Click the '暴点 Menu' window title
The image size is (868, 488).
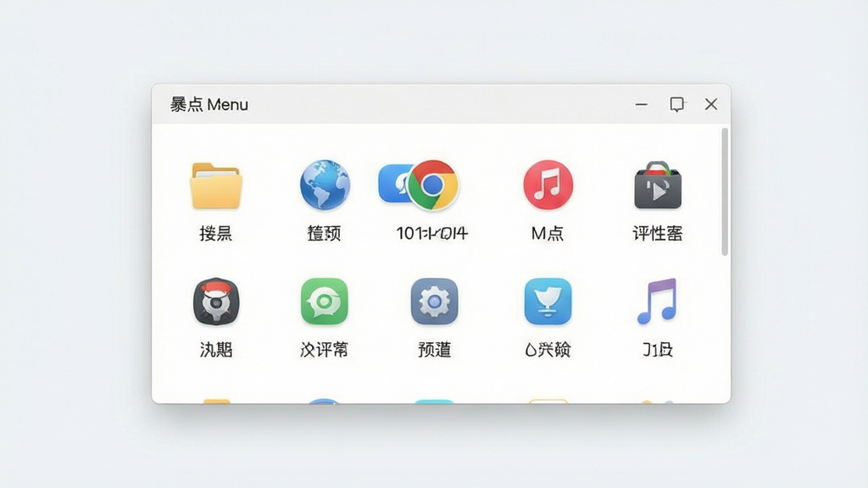pyautogui.click(x=209, y=104)
